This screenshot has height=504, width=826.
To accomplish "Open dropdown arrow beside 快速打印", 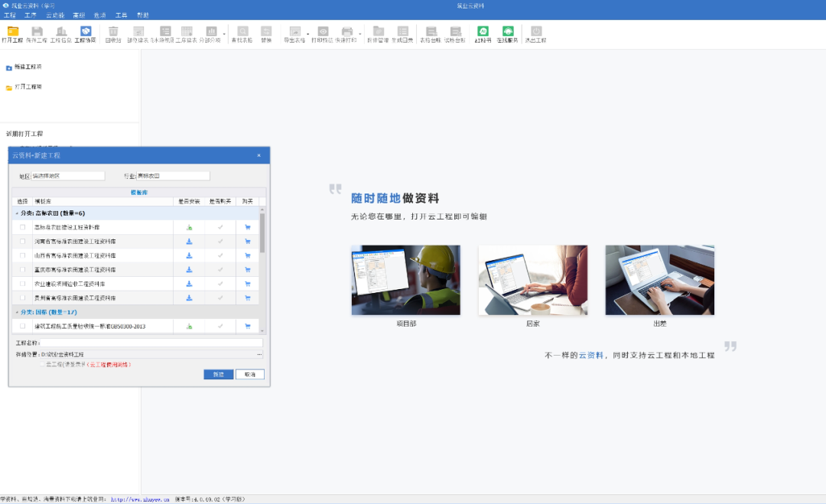I will pos(360,34).
